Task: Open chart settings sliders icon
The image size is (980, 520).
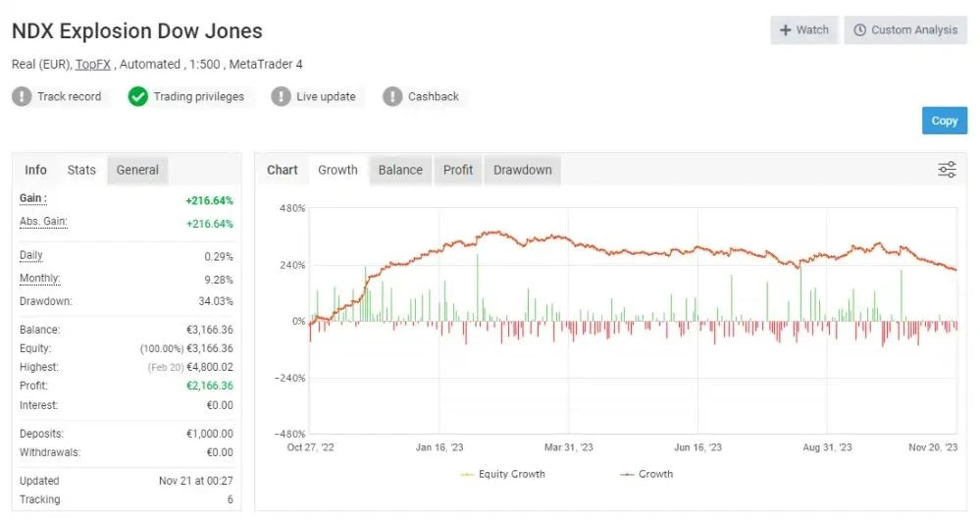Action: coord(947,170)
